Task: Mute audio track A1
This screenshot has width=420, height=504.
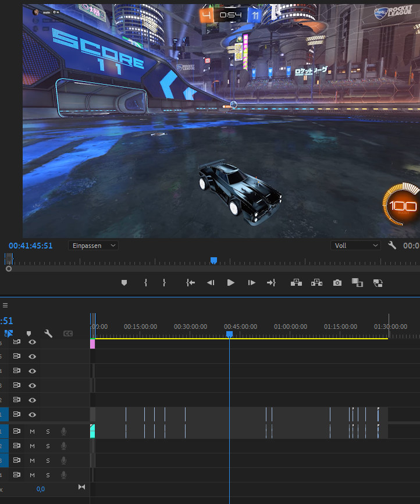Action: [x=32, y=431]
